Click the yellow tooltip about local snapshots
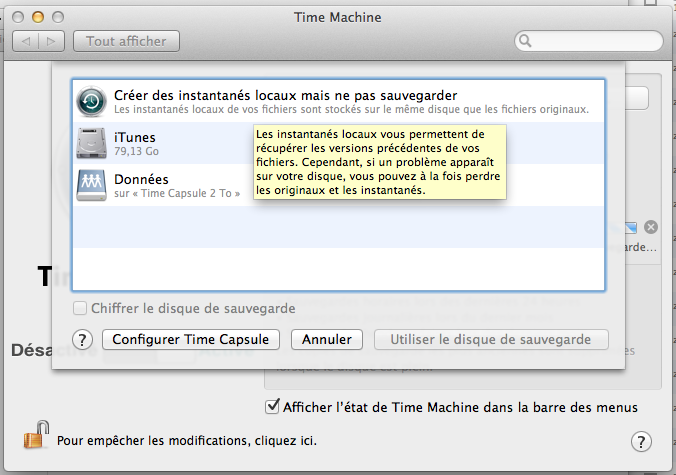This screenshot has height=475, width=676. click(380, 162)
